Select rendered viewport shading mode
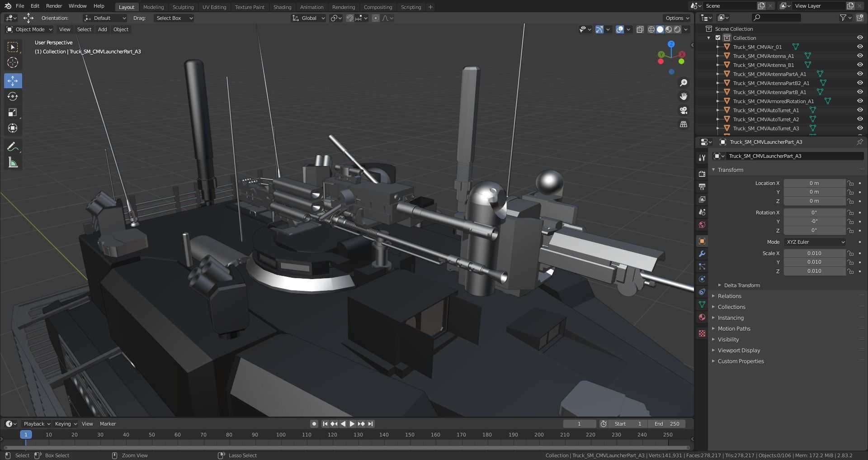Viewport: 868px width, 460px height. click(677, 29)
